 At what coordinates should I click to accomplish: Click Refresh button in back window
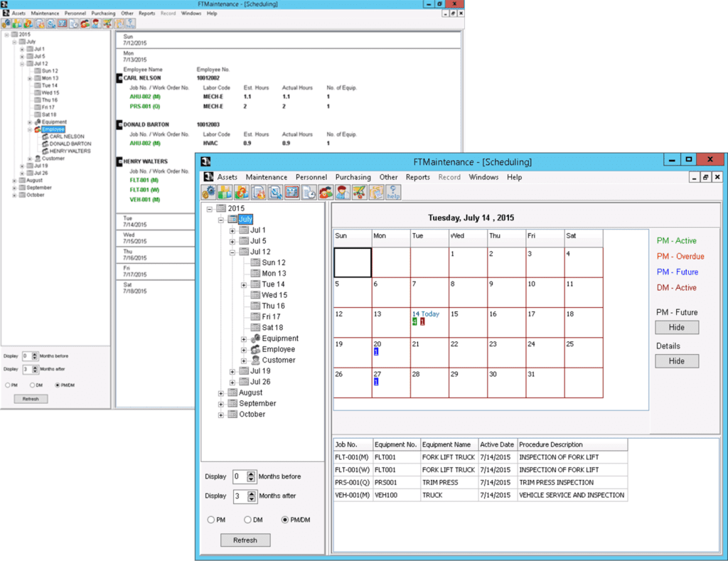click(31, 399)
